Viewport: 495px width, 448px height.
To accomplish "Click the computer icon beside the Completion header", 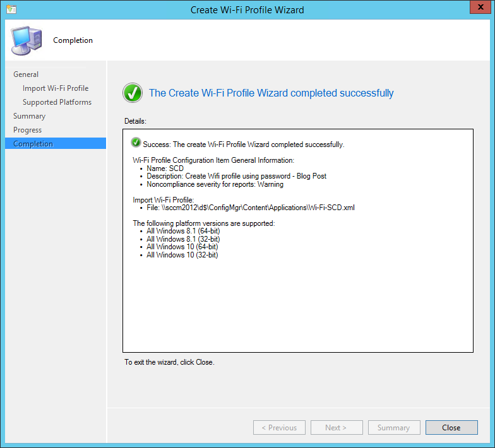I will tap(27, 40).
